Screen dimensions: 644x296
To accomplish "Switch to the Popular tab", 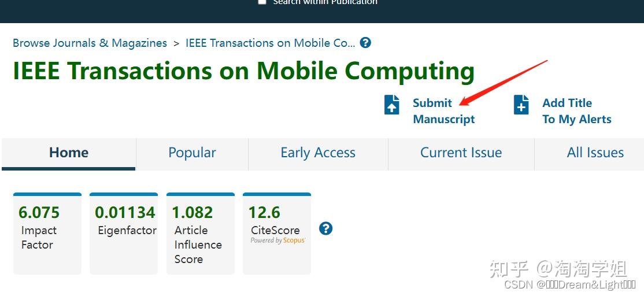I will point(192,154).
